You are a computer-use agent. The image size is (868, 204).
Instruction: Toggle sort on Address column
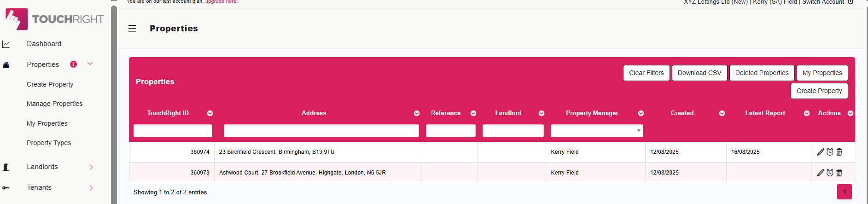(417, 113)
